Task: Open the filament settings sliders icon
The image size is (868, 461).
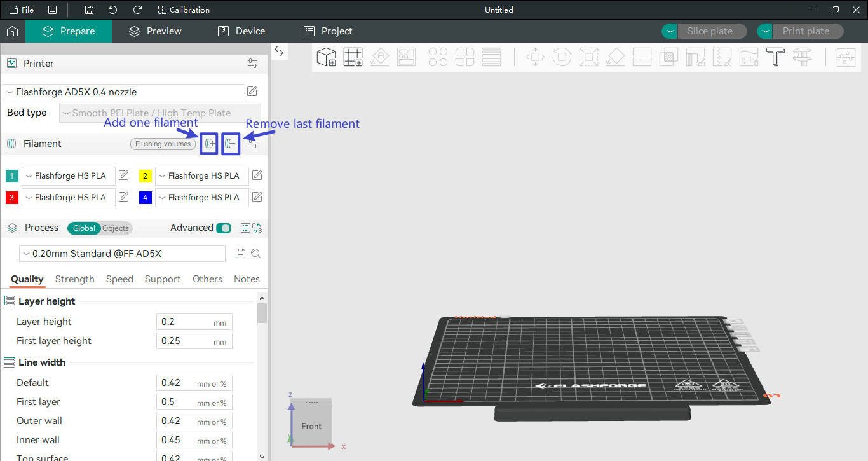Action: click(252, 144)
